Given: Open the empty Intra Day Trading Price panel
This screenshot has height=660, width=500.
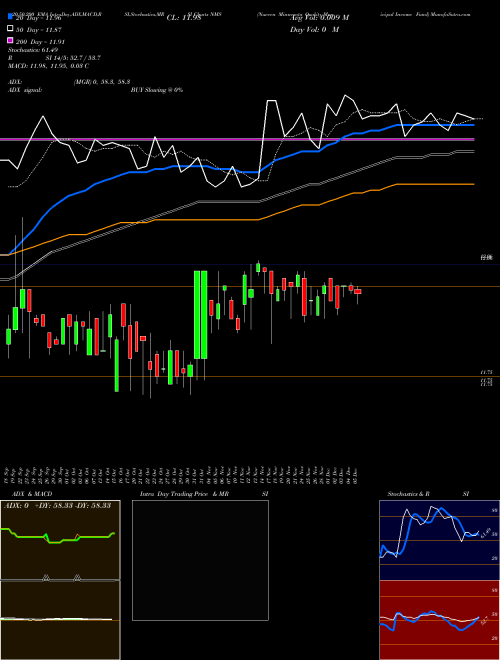Looking at the screenshot, I should pyautogui.click(x=200, y=560).
